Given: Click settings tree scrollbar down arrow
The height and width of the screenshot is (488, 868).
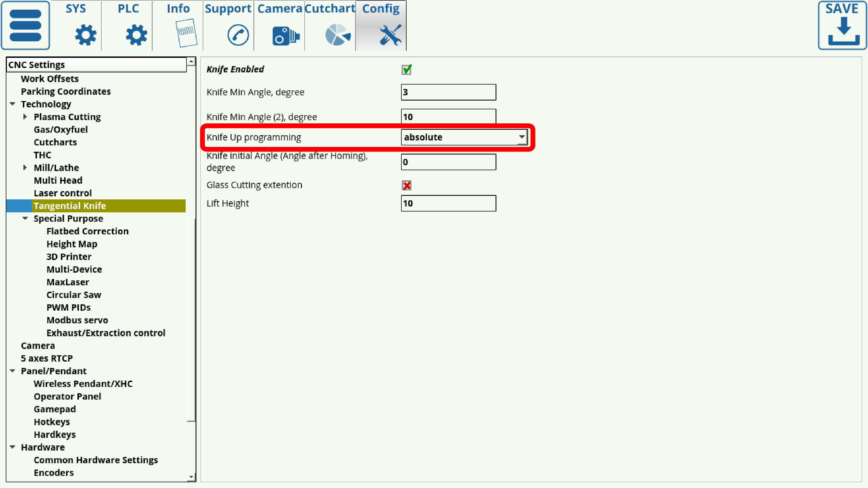Looking at the screenshot, I should point(191,476).
